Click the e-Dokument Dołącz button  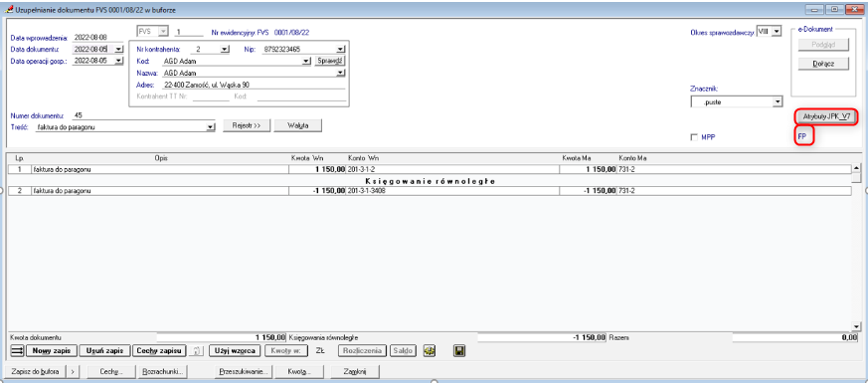tap(823, 64)
